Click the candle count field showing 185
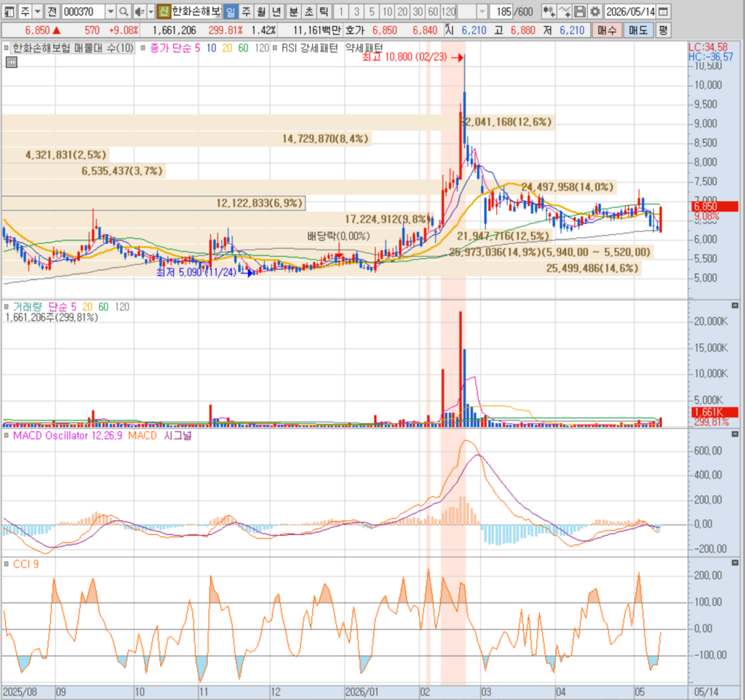 click(x=501, y=12)
